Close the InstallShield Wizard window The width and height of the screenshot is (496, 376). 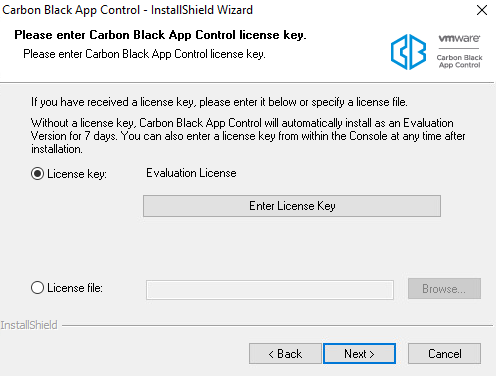482,10
